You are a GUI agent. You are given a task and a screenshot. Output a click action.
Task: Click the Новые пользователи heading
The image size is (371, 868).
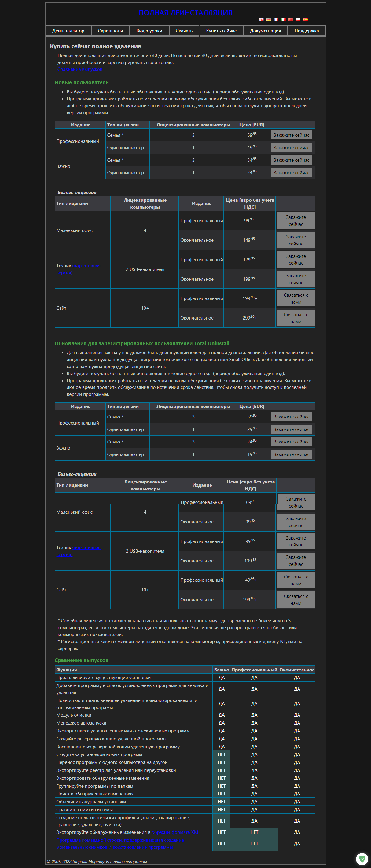[82, 82]
